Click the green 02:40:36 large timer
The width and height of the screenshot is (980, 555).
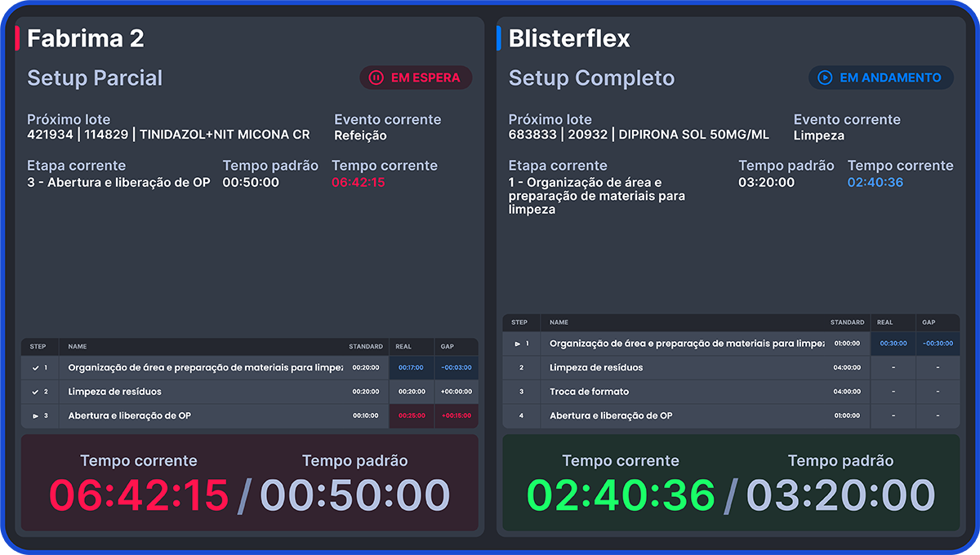[621, 495]
